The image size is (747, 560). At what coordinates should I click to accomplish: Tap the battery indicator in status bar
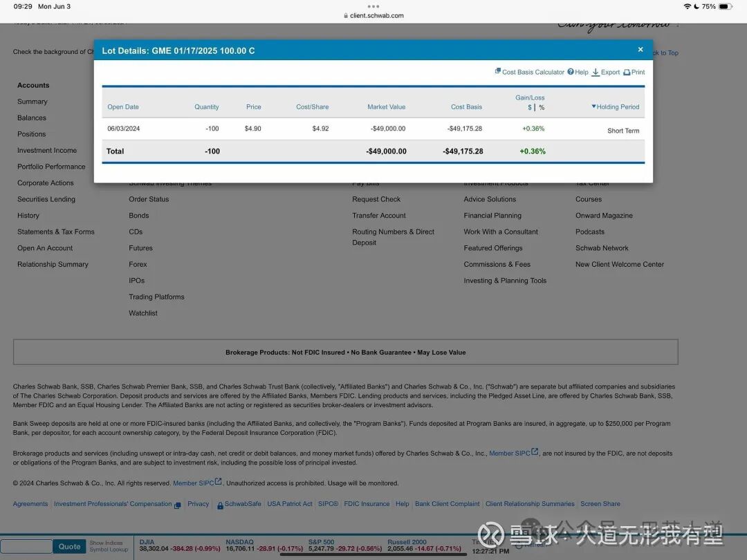pyautogui.click(x=725, y=7)
